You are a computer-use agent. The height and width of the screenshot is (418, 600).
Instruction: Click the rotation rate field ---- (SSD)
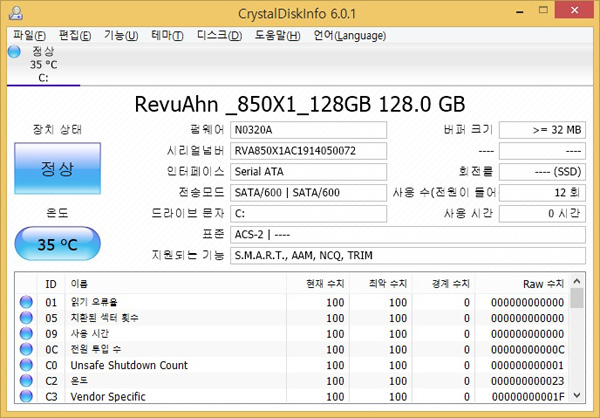click(542, 171)
